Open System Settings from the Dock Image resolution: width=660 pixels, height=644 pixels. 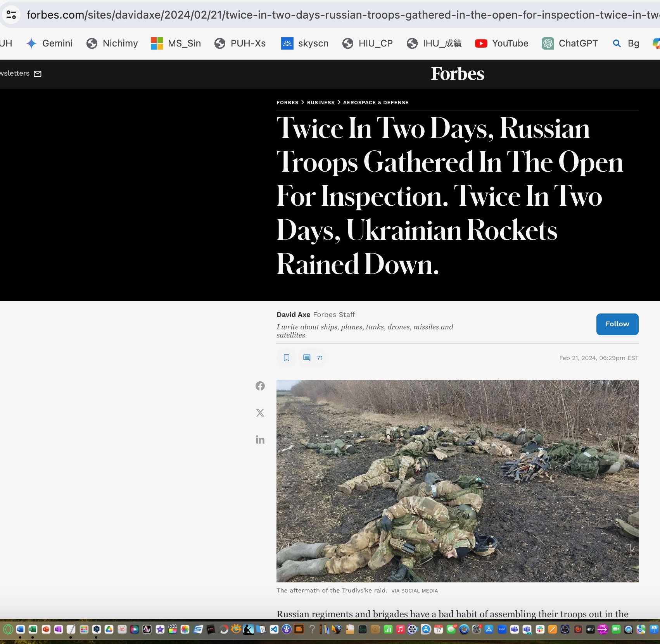pyautogui.click(x=477, y=629)
